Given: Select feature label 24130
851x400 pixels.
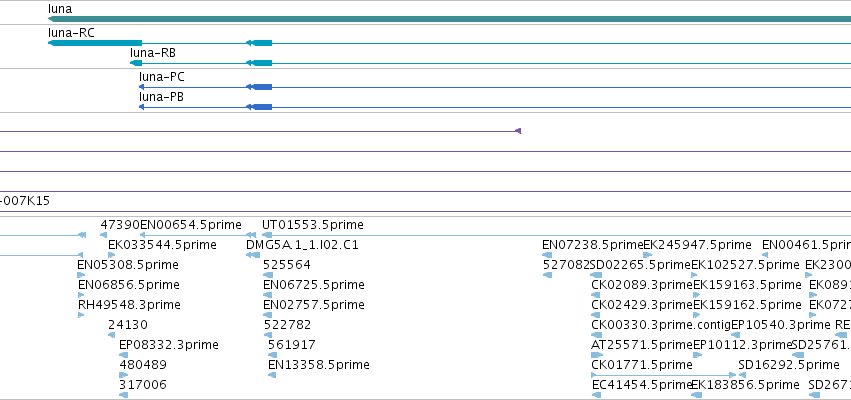Looking at the screenshot, I should tap(128, 325).
